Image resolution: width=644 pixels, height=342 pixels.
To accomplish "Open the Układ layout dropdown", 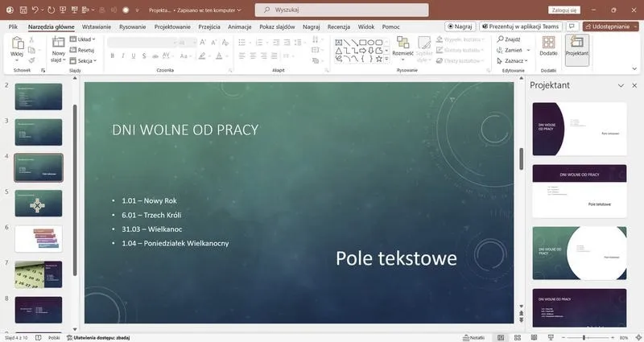I will [x=83, y=39].
